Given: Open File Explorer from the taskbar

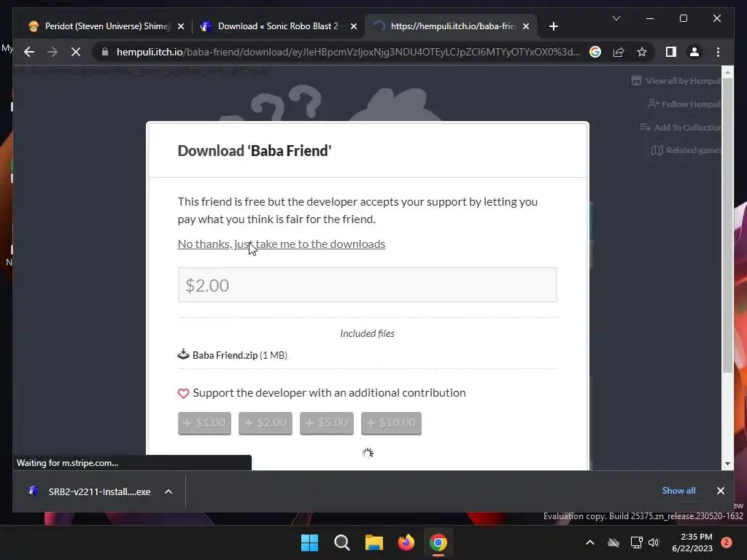Looking at the screenshot, I should tap(374, 542).
